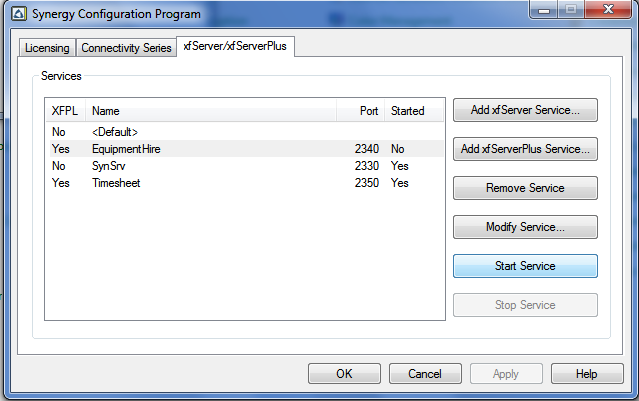
Task: Sort by the XFPL column header
Action: tap(65, 110)
